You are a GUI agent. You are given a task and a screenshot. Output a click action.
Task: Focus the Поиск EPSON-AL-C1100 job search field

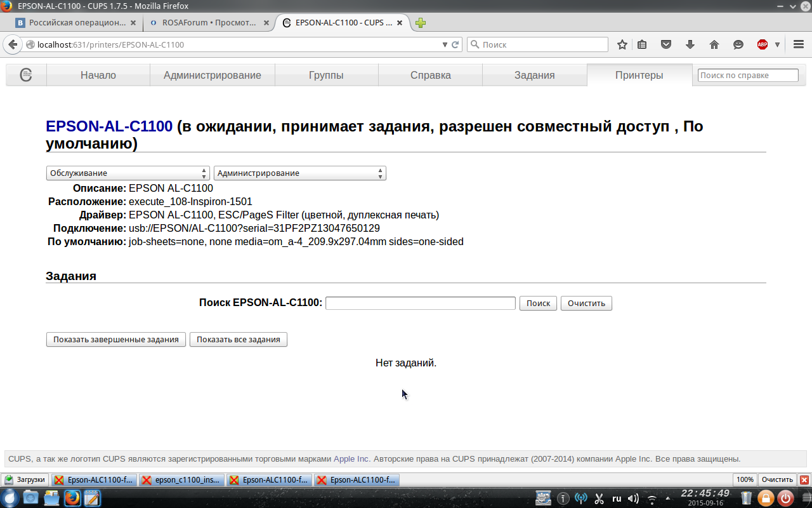coord(421,303)
